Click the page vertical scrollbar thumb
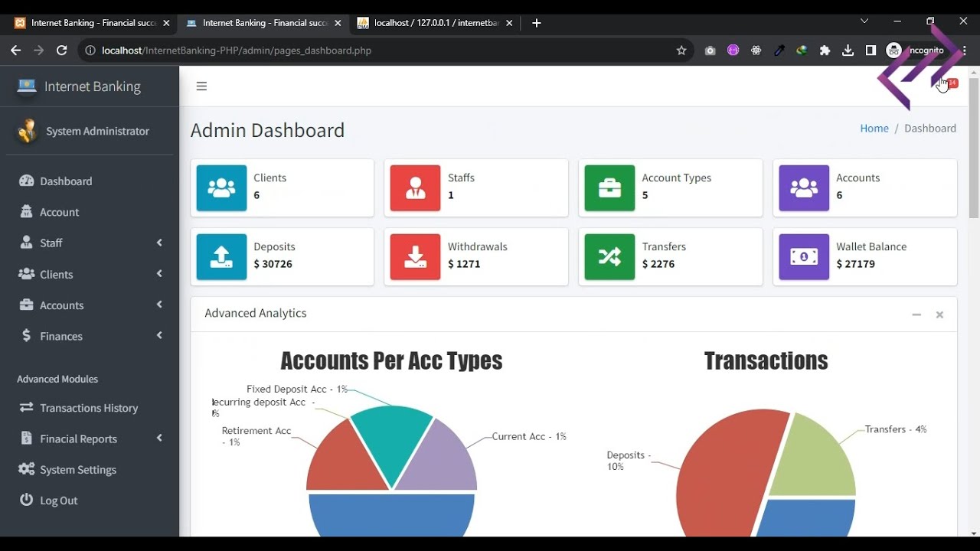 point(974,147)
